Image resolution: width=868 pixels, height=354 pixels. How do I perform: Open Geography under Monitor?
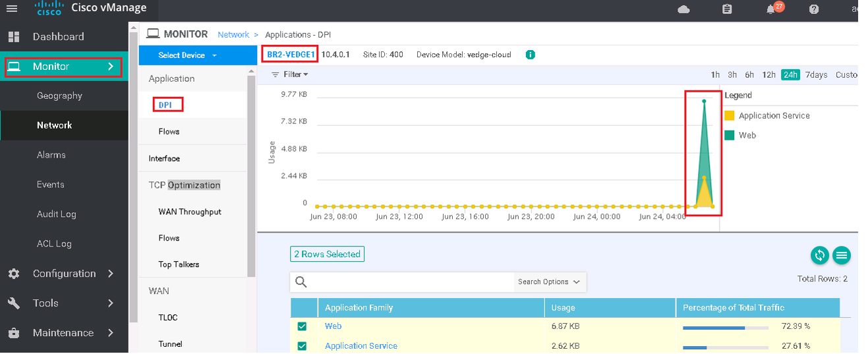[x=59, y=96]
